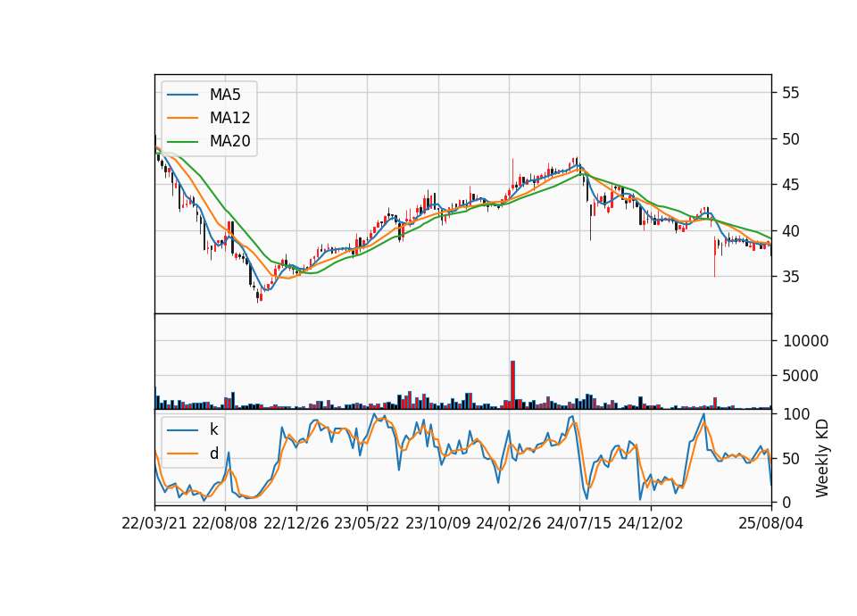Click the 22/08/08 date axis label
The width and height of the screenshot is (857, 616).
[225, 523]
